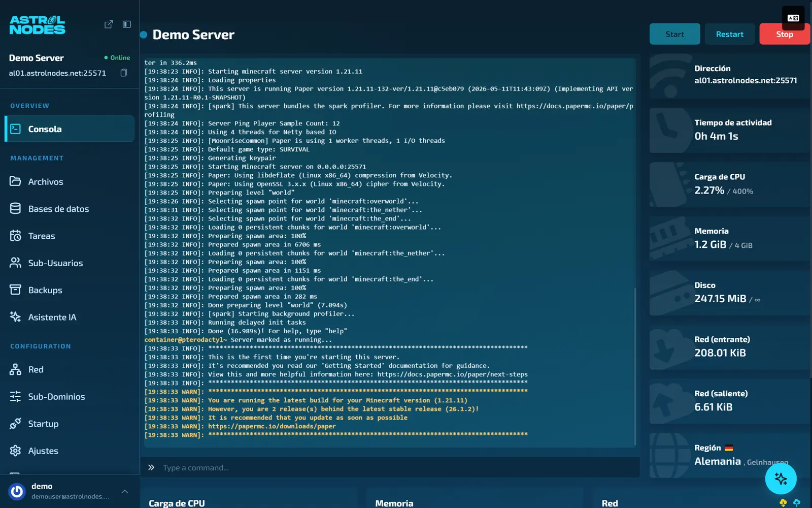Open Bases de datos via its database icon
812x508 pixels.
(x=15, y=208)
